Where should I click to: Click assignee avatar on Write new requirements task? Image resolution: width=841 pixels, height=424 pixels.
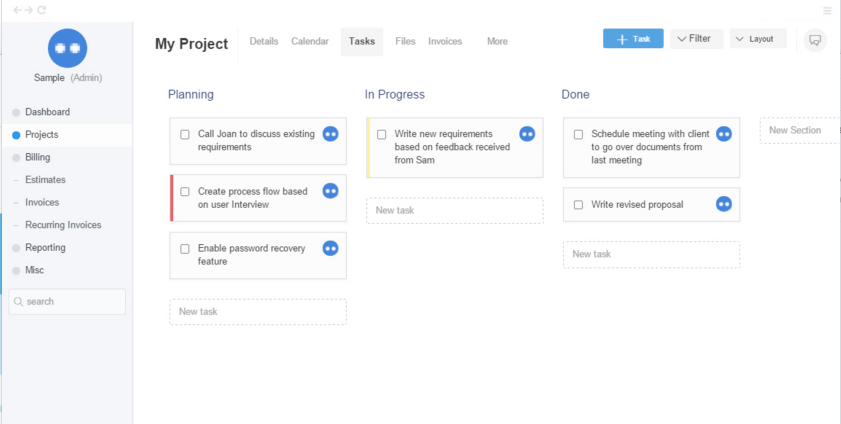pos(527,134)
